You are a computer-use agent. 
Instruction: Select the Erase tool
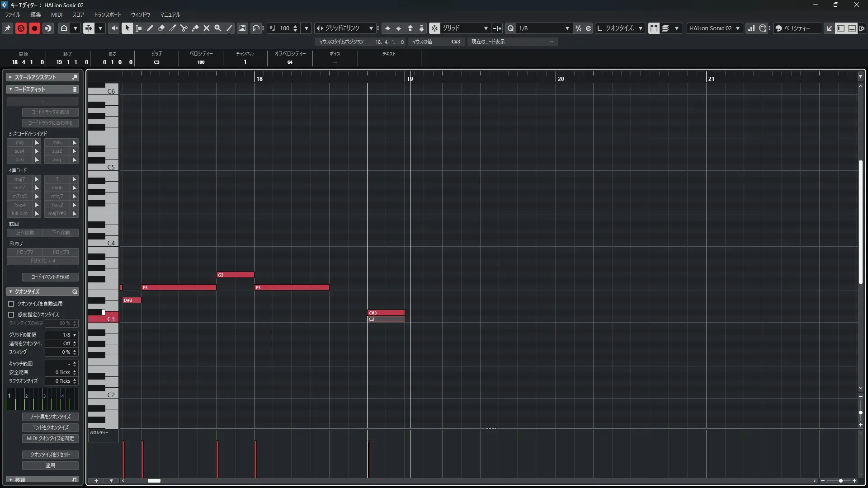pyautogui.click(x=161, y=28)
